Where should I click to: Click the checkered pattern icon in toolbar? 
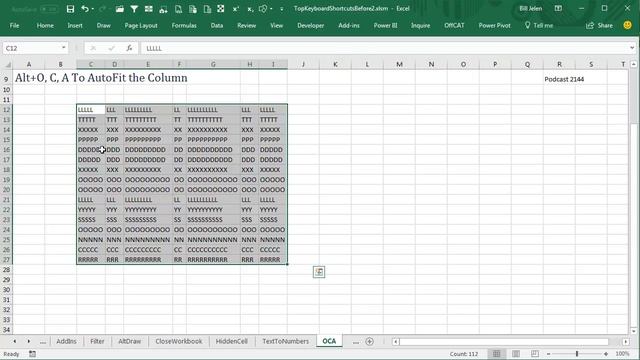coord(220,9)
